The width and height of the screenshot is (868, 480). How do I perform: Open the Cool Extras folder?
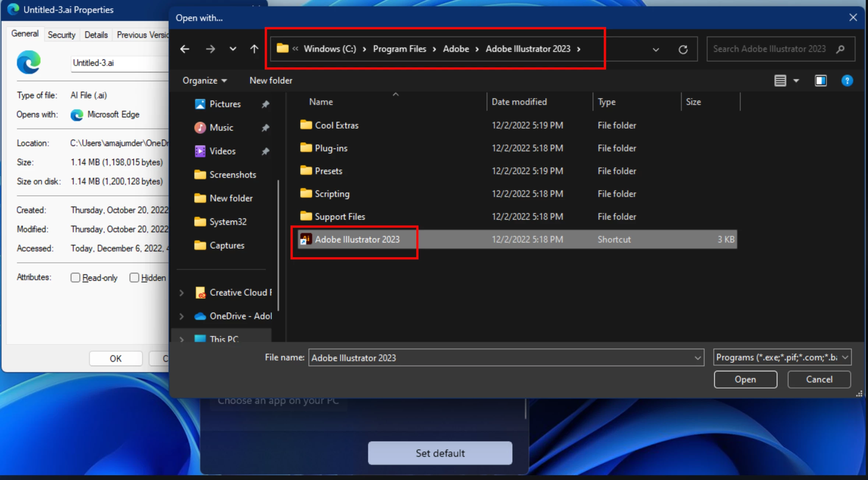pos(336,125)
